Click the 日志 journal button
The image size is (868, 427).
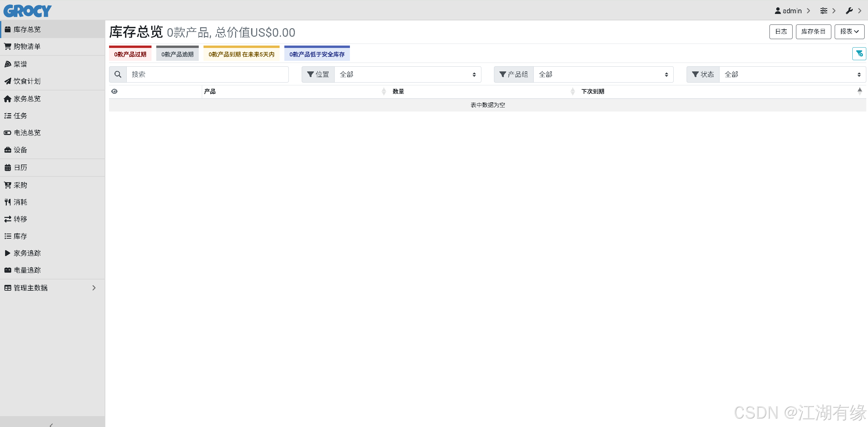780,31
